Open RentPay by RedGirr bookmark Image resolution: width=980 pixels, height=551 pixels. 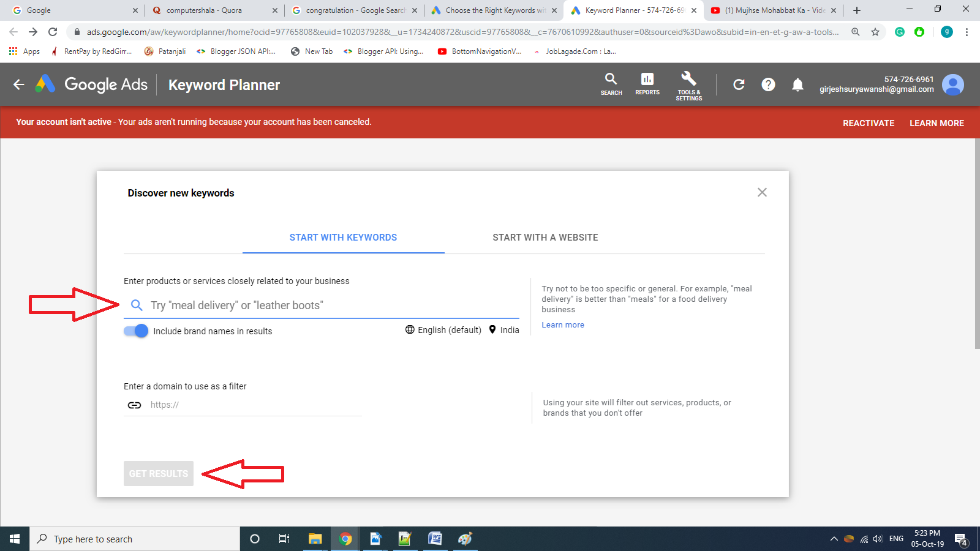92,51
